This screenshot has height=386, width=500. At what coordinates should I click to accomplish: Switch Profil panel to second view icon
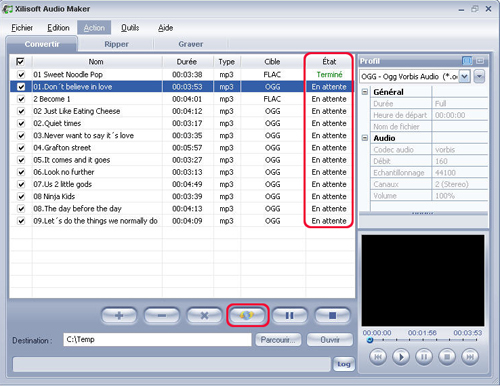(480, 61)
